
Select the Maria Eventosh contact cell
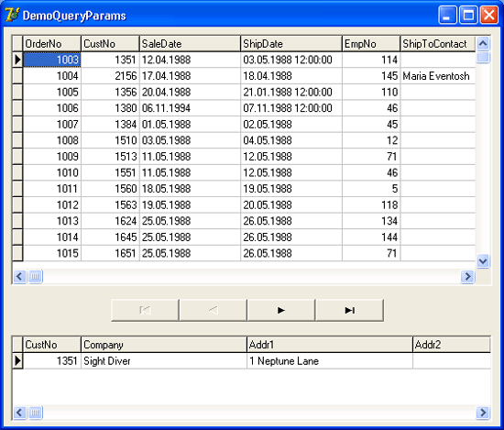coord(438,76)
